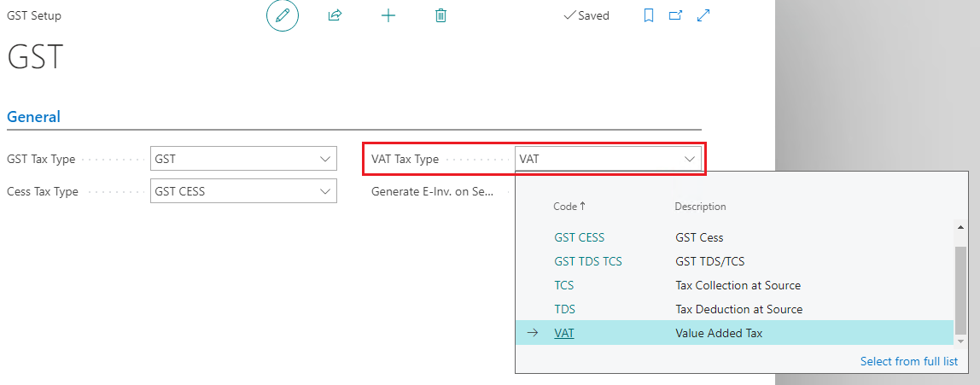The height and width of the screenshot is (385, 980).
Task: Click the plus icon to add new
Action: click(x=388, y=15)
